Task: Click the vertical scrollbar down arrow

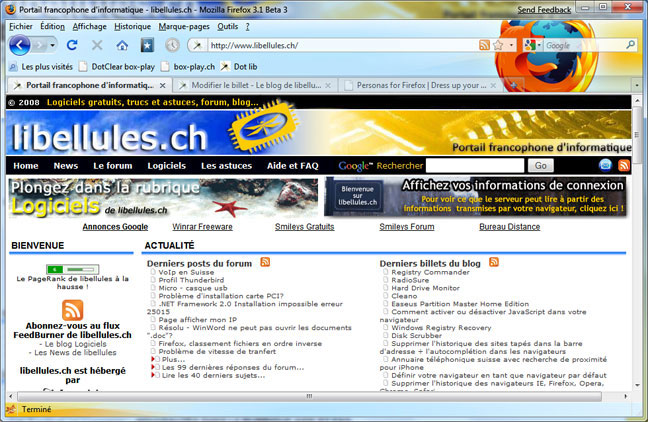Action: pos(637,385)
